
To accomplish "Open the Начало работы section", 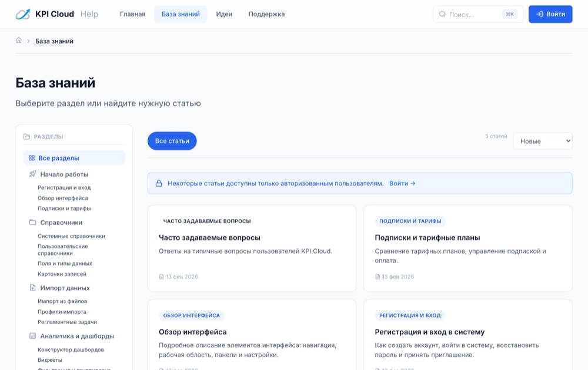I will point(64,174).
